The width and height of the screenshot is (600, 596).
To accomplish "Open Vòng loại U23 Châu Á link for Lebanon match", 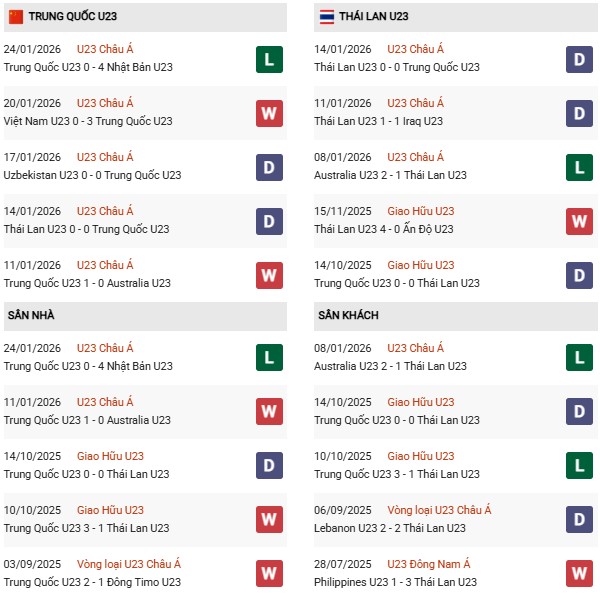I will point(439,511).
